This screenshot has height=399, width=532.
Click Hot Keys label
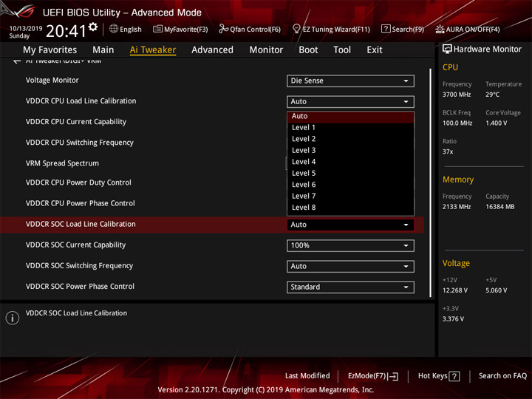tap(432, 376)
